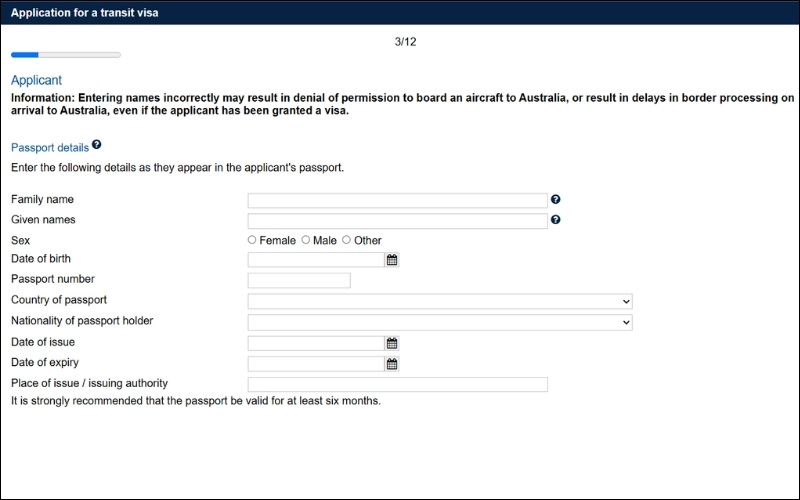Focus the Date of issue field
The width and height of the screenshot is (800, 500).
tap(316, 343)
